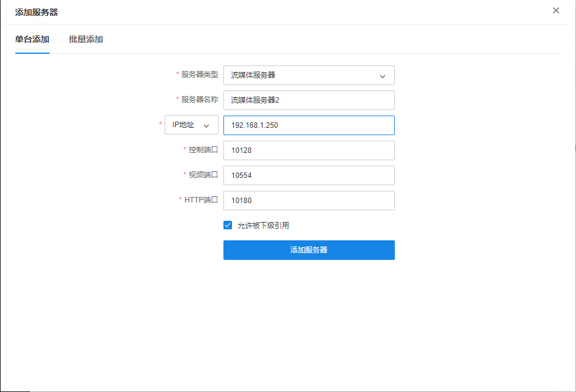
Task: Click the HTTP端口 field label
Action: pos(201,200)
